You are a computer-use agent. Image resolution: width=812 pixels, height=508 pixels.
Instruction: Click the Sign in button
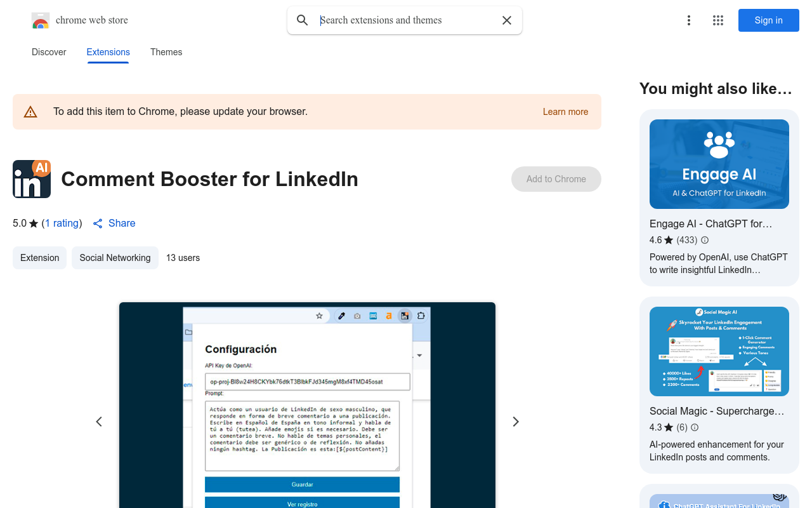(x=769, y=20)
